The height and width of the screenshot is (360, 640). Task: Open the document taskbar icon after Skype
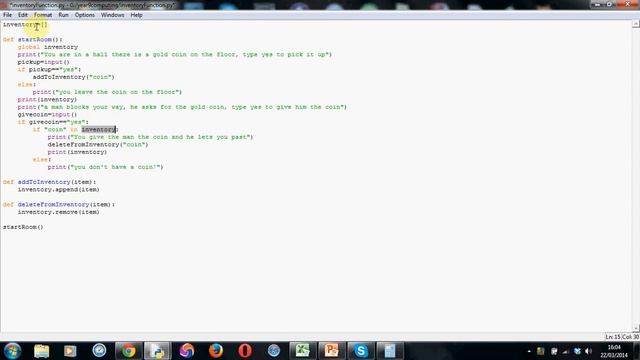[x=390, y=351]
